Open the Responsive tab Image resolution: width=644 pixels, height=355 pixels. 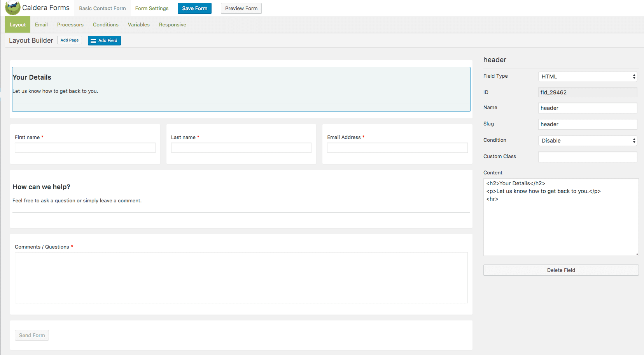pyautogui.click(x=173, y=24)
